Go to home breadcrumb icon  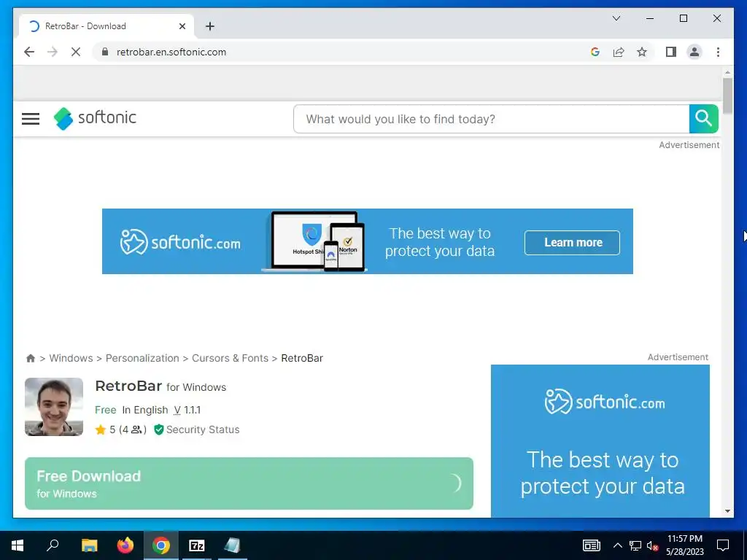[31, 358]
